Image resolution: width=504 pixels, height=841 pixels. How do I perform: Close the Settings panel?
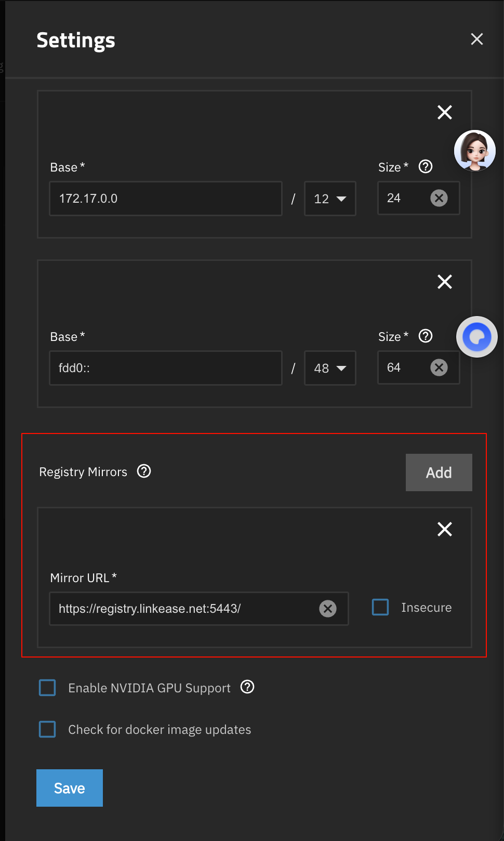click(476, 39)
